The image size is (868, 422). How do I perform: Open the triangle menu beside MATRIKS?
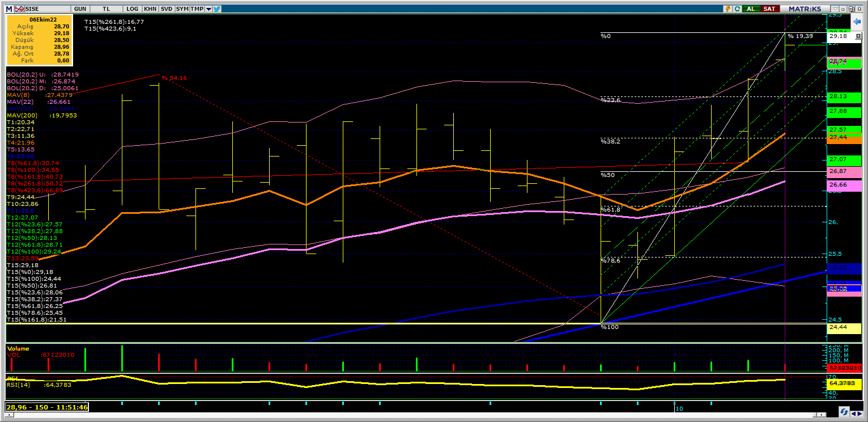tap(835, 9)
